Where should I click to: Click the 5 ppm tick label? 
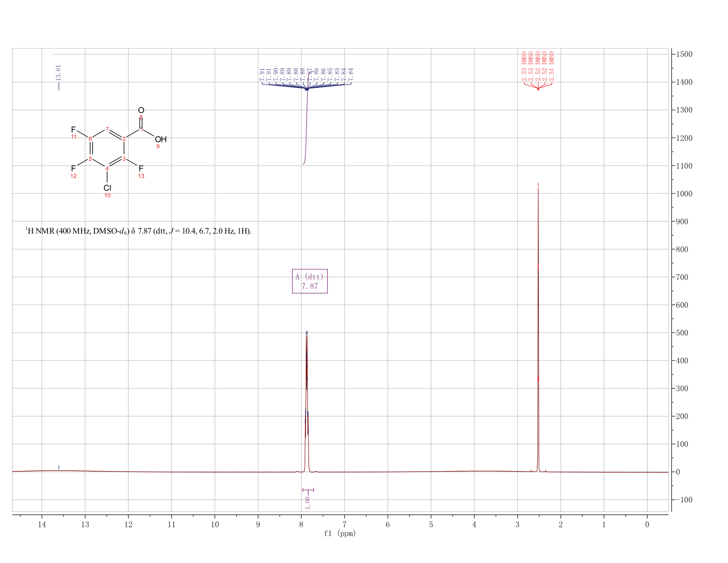point(431,524)
